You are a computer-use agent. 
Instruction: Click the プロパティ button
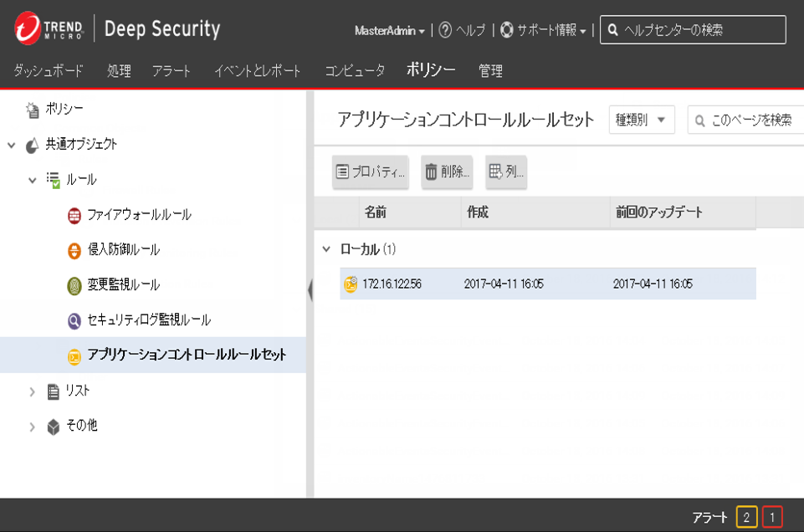[370, 172]
